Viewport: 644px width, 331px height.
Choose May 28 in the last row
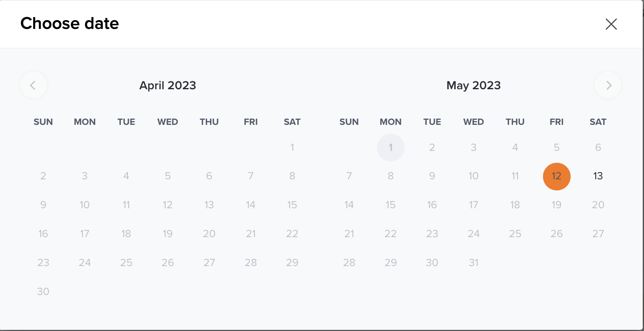coord(349,262)
